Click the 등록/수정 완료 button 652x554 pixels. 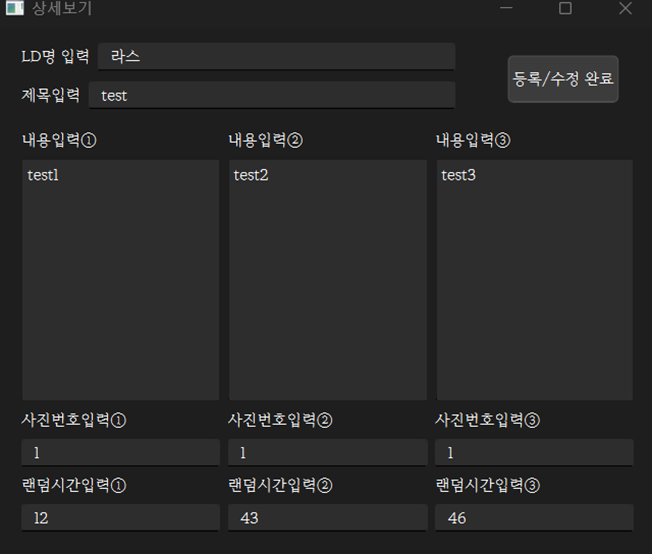563,79
